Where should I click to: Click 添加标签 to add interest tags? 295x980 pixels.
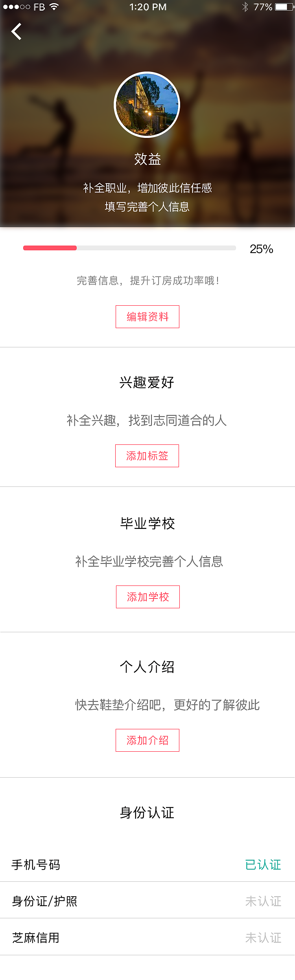(147, 456)
